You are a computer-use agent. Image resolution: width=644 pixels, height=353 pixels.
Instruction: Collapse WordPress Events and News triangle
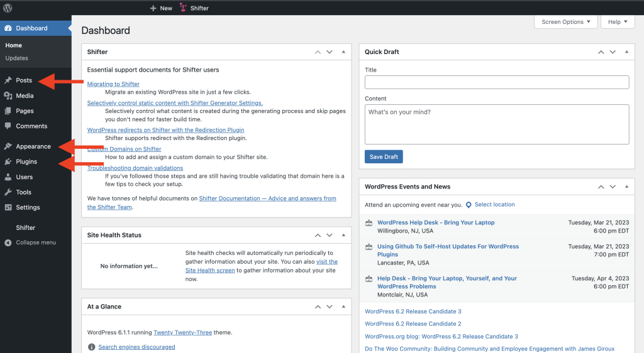627,187
